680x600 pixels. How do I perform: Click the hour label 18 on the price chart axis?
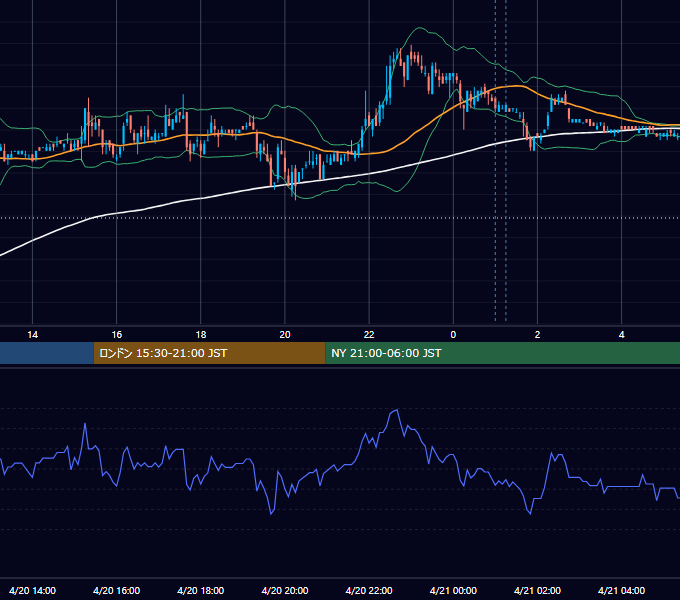(x=201, y=335)
